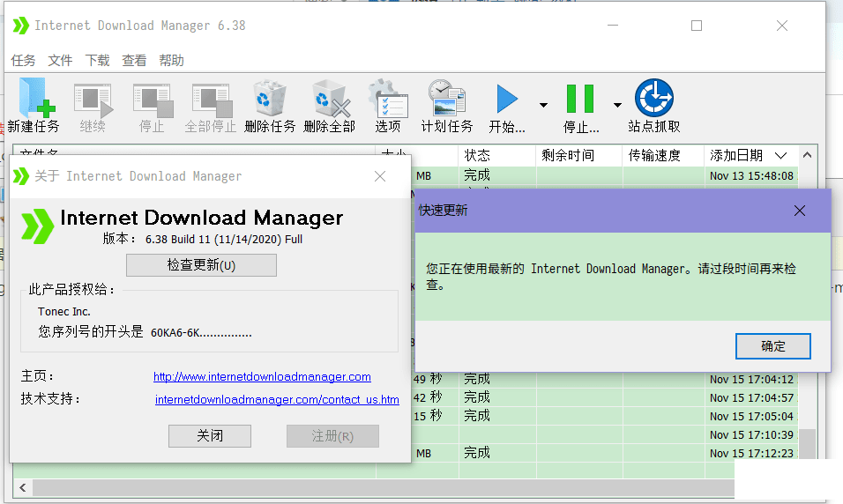This screenshot has height=504, width=843.
Task: Open the contact_us.htm support link
Action: click(277, 399)
